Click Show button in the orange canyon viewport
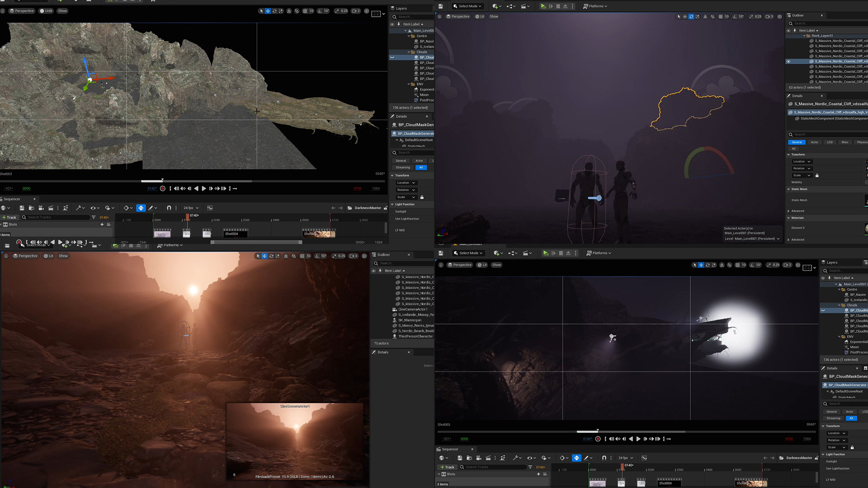Screen dimensions: 868x488 coord(63,256)
